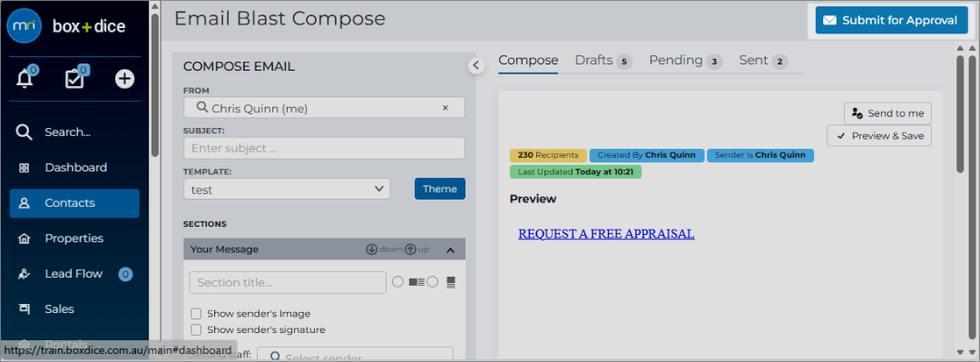Click the side-by-side image layout icon
Image resolution: width=980 pixels, height=362 pixels.
416,282
